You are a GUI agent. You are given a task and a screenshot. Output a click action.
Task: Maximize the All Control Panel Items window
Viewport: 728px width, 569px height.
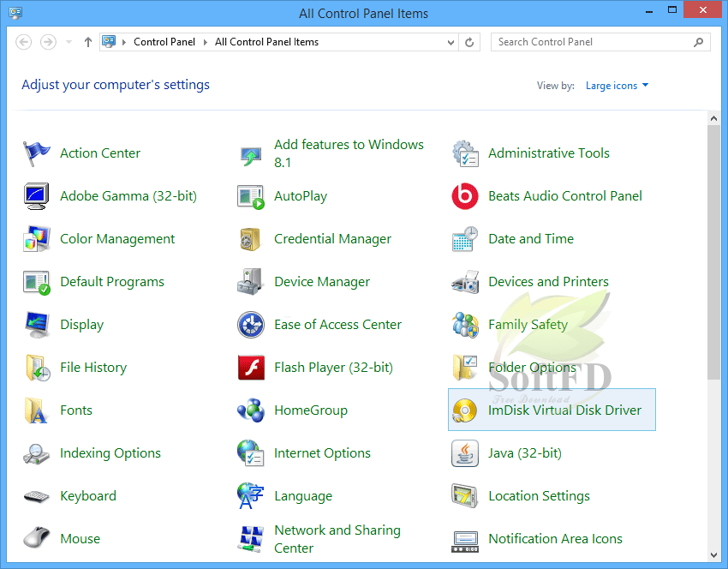click(x=672, y=10)
